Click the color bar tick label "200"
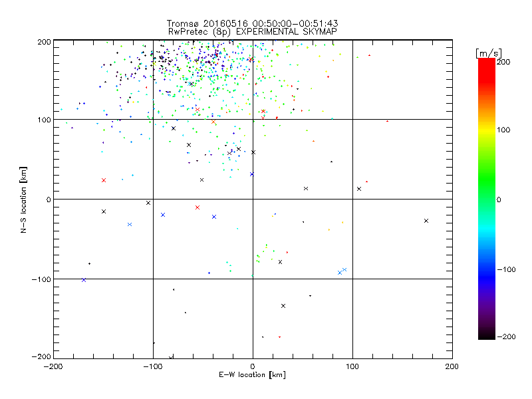 [x=503, y=62]
